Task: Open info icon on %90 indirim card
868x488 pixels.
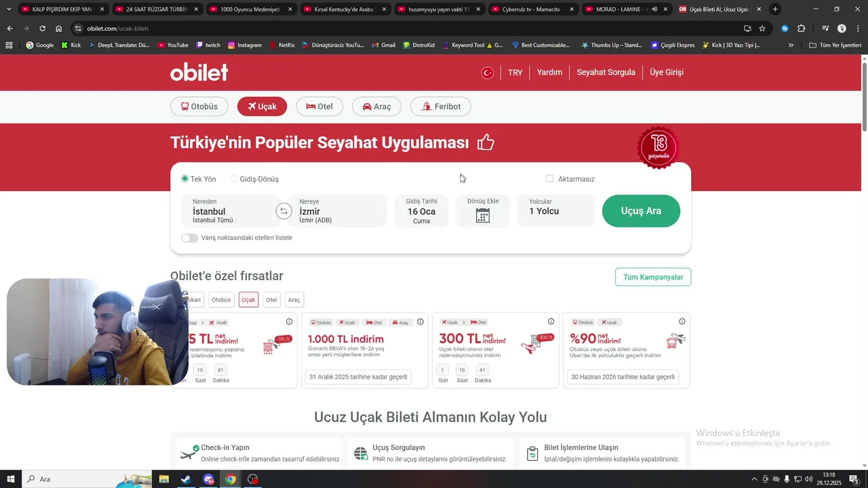Action: point(682,322)
